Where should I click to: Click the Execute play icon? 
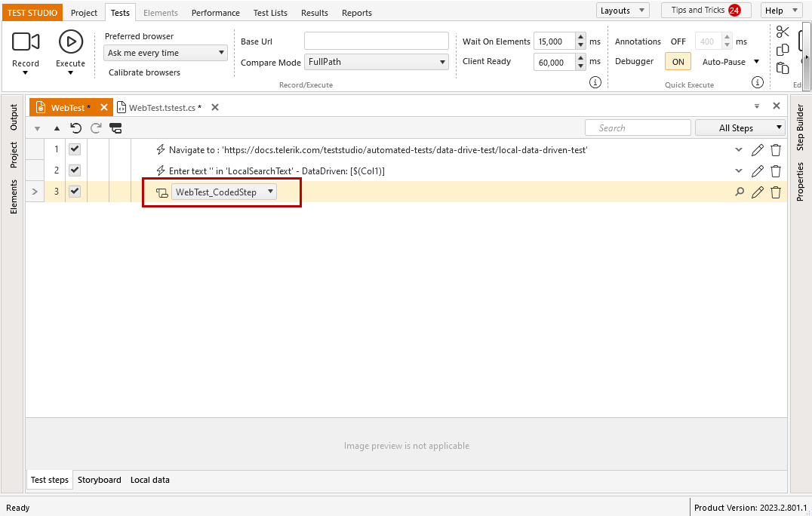point(70,41)
